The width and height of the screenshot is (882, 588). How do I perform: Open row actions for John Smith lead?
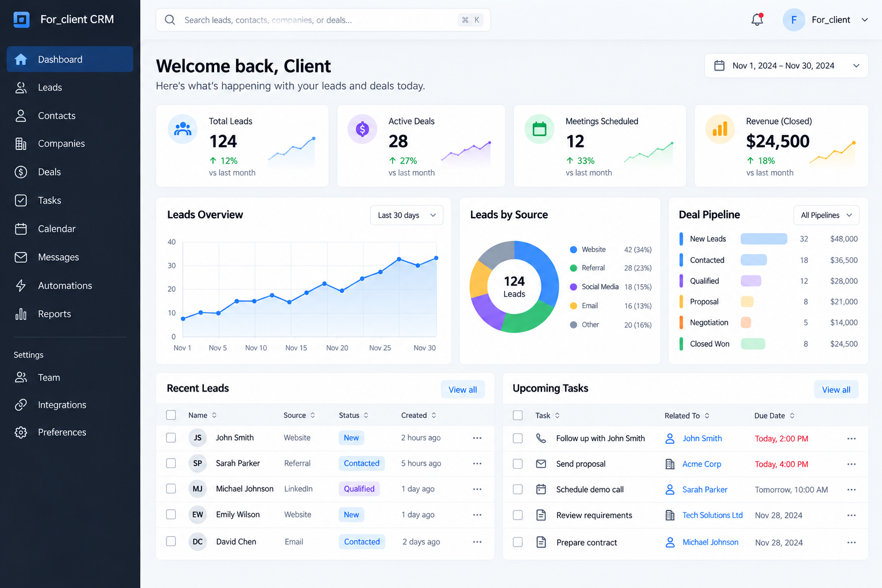(477, 438)
